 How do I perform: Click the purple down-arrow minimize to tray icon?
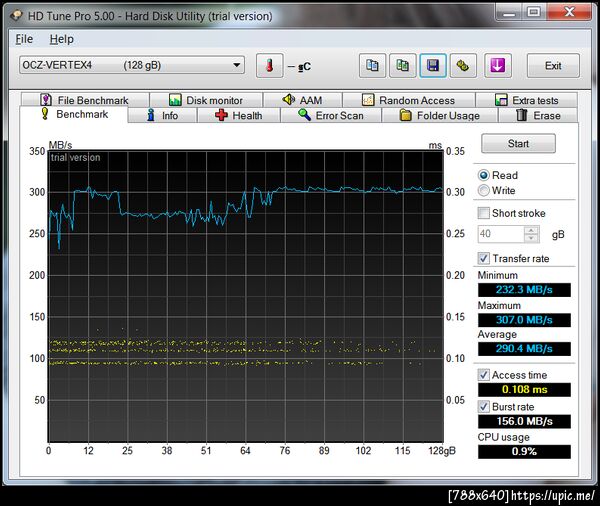pos(498,66)
